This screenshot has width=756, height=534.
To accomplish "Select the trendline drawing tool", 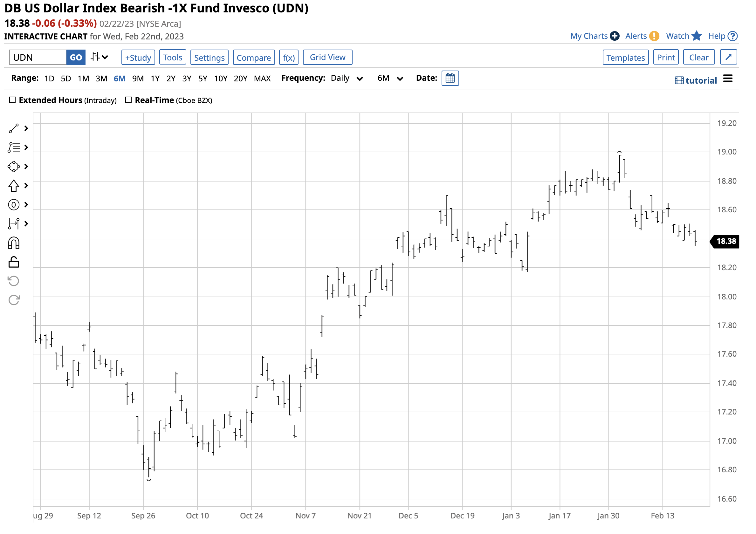I will click(13, 128).
